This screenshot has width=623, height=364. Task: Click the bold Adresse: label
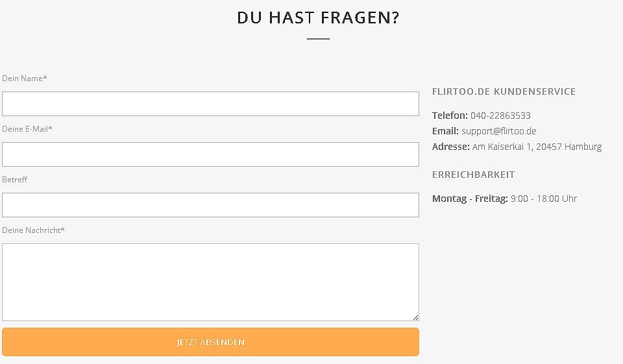tap(450, 147)
